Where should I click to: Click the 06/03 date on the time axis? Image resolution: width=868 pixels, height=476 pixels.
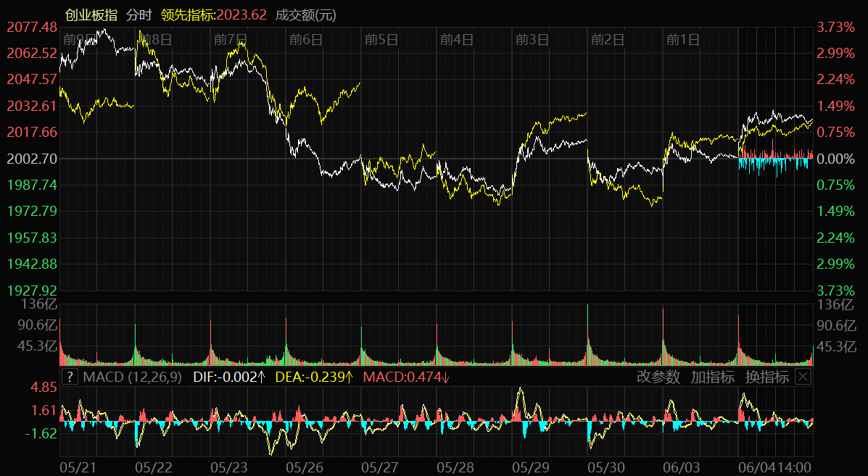681,468
